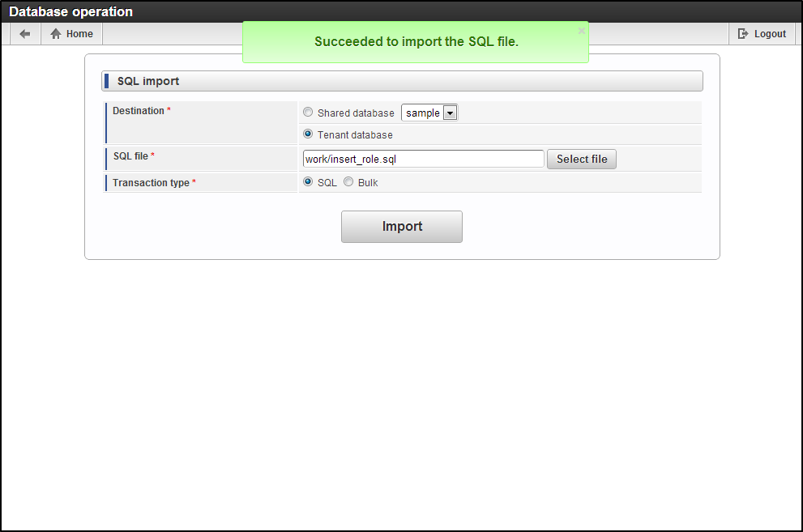Click the Logout door icon
Viewport: 803px width, 532px height.
point(742,34)
